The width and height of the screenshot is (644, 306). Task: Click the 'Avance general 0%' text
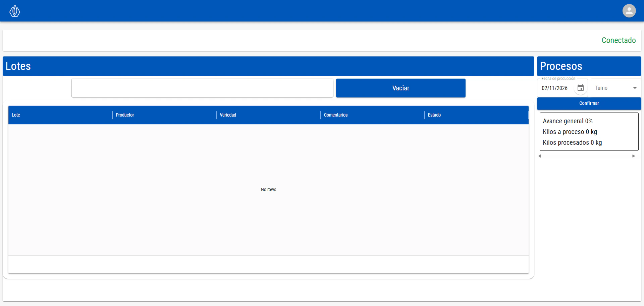pos(568,121)
